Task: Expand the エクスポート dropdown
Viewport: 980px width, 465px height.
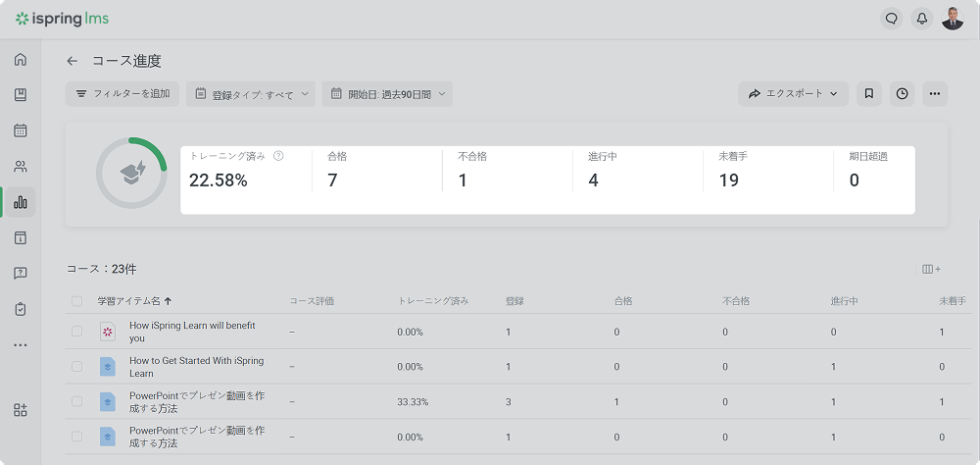Action: tap(793, 94)
